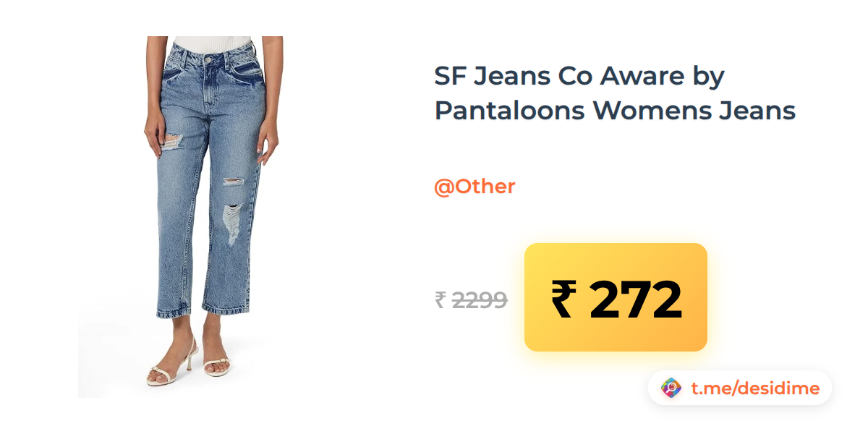This screenshot has height=434, width=868.
Task: Click the struck-through 2299 original price
Action: [x=480, y=299]
